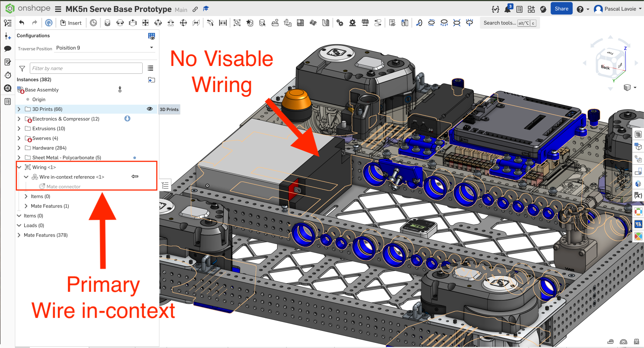Select the Ball mate tool

coord(183,23)
